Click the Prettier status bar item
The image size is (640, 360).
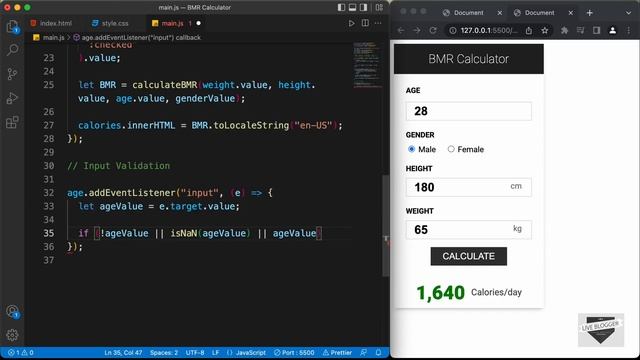(x=337, y=353)
